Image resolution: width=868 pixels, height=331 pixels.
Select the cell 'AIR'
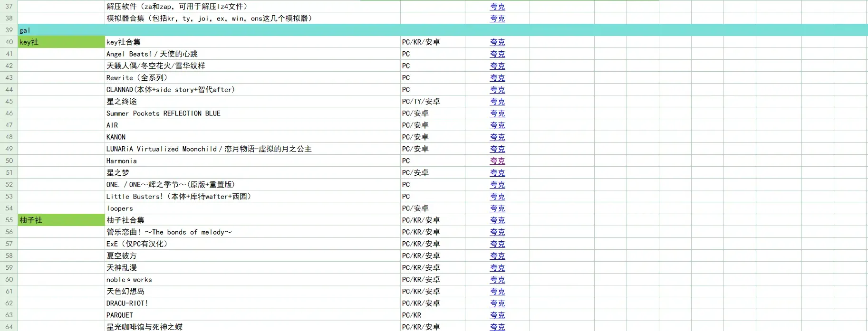(252, 125)
